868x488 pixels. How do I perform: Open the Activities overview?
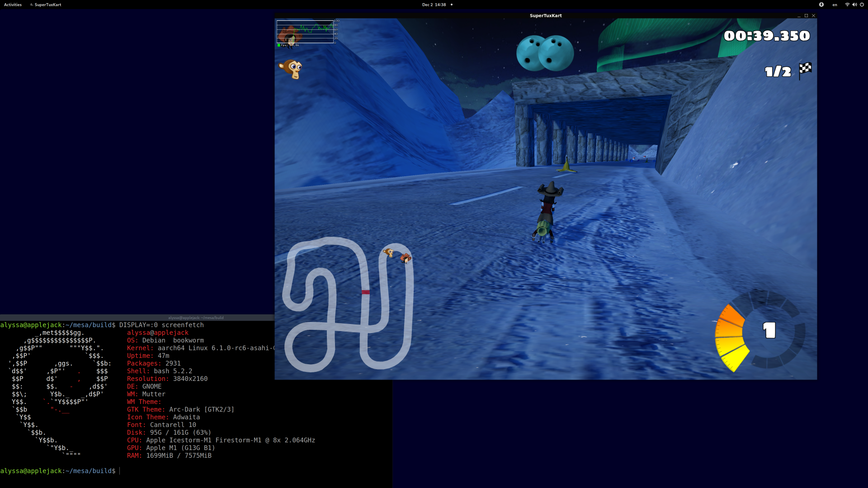click(13, 5)
